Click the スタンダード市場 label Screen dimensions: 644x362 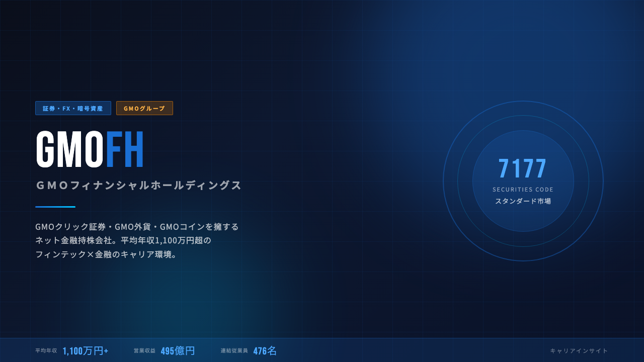click(x=523, y=201)
